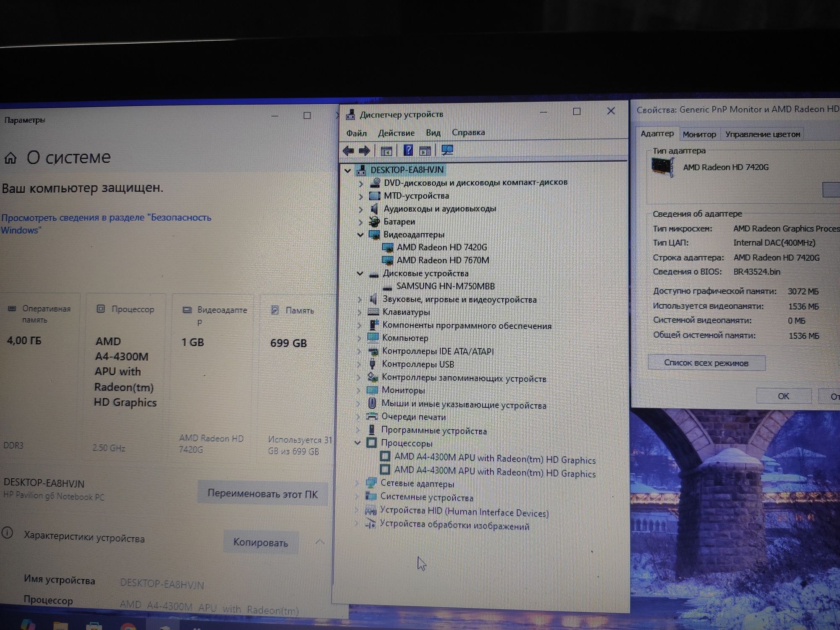This screenshot has height=630, width=840.
Task: Expand the Звуковые, игровые и видеоустройства category
Action: pos(359,299)
